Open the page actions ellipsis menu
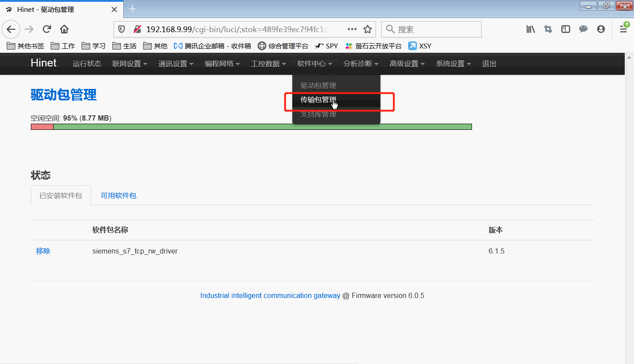 coord(352,29)
